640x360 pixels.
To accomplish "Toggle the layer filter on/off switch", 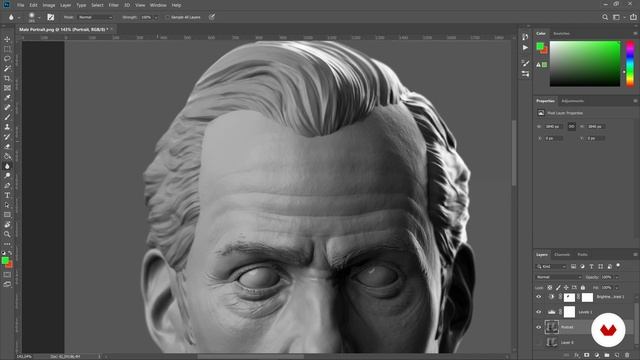I will (x=619, y=266).
